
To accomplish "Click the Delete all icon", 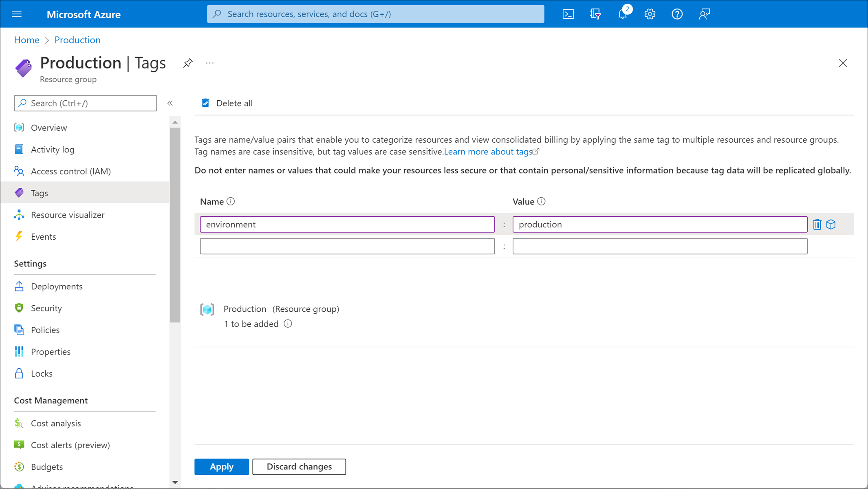I will [205, 103].
